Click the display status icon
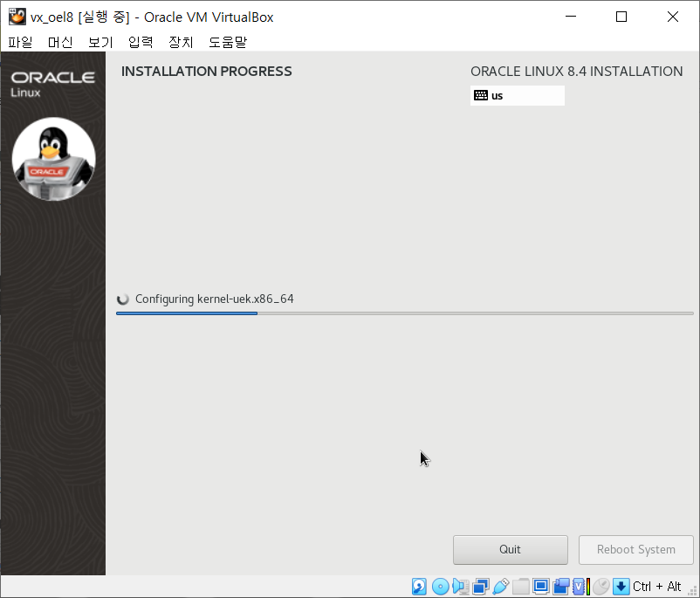The image size is (700, 598). coord(540,587)
